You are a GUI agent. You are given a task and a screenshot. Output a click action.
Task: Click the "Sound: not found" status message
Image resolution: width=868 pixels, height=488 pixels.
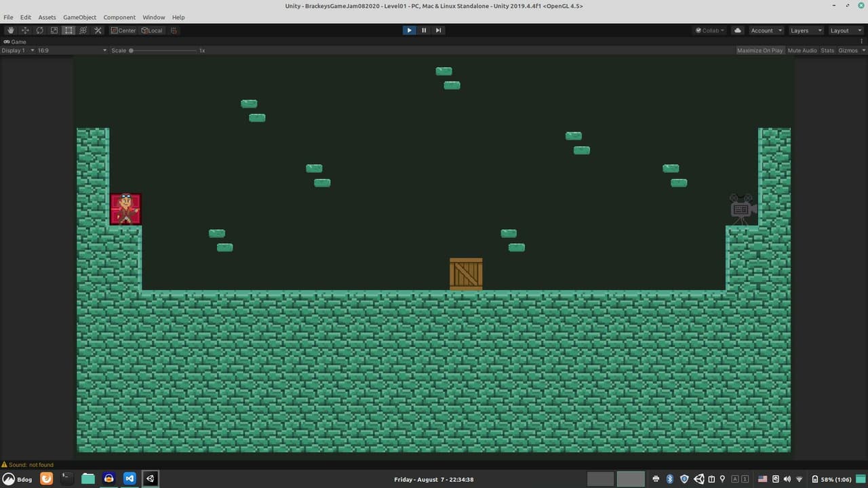pos(31,465)
